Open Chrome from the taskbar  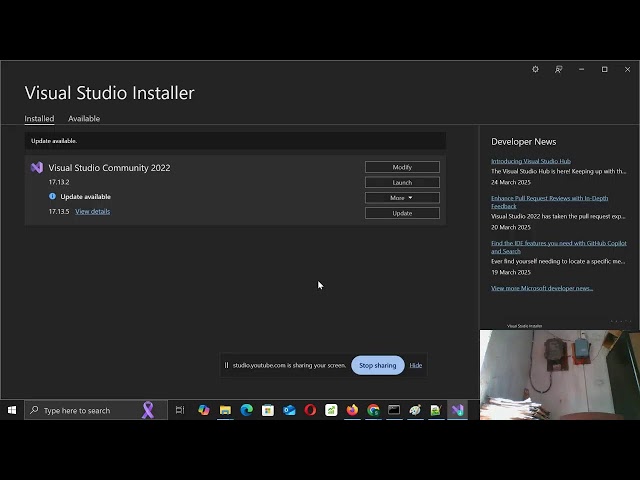pyautogui.click(x=373, y=410)
